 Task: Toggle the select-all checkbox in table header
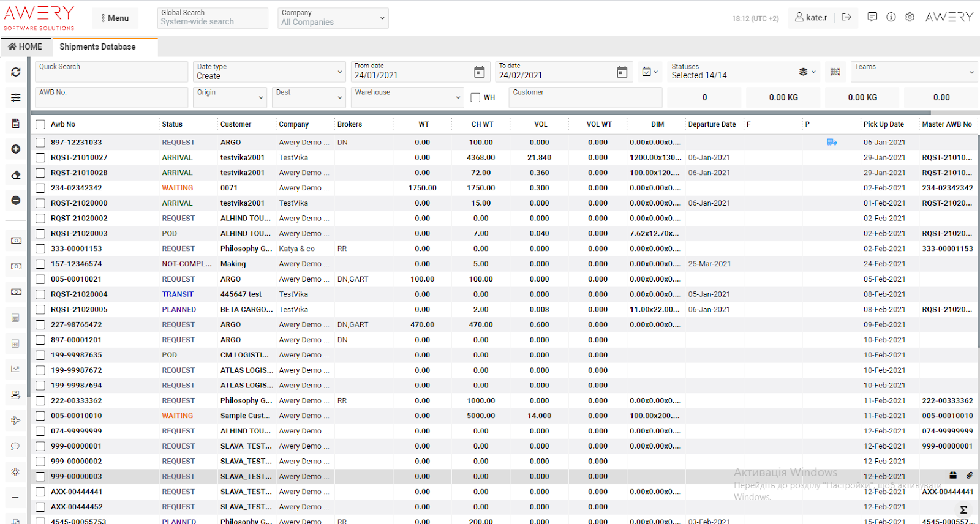click(40, 124)
